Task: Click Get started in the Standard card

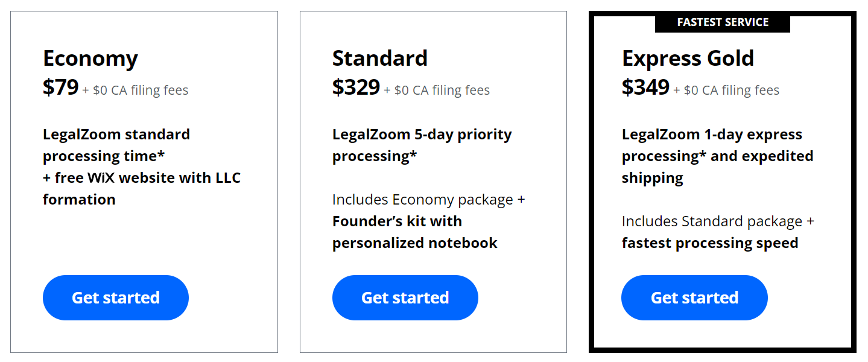Action: [405, 297]
